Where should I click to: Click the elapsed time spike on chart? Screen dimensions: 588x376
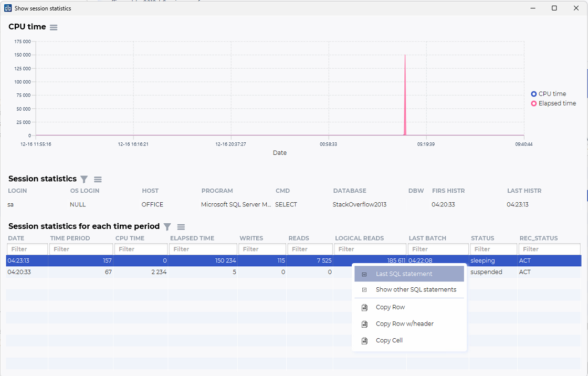[x=405, y=95]
